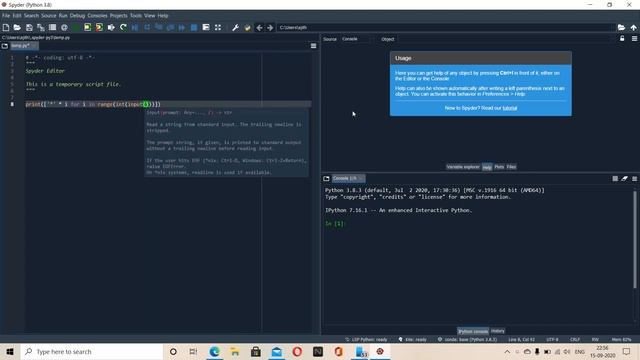Toggle the Help pane lock icon
Viewport: 640px width, 360px height.
(x=622, y=38)
